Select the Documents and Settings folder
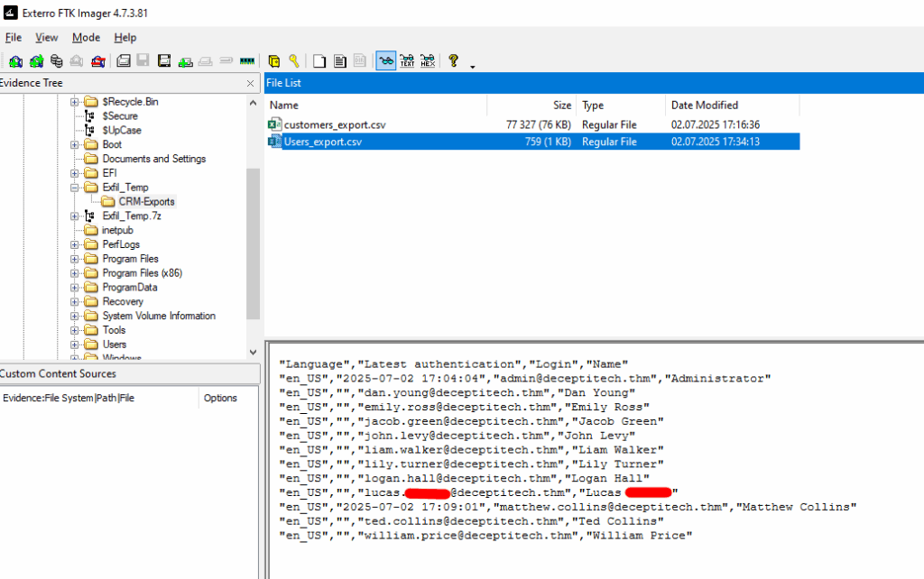Viewport: 924px width, 579px height. [x=153, y=159]
